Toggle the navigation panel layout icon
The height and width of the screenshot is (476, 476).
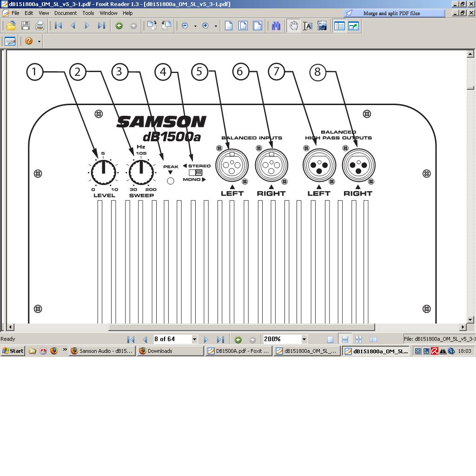(x=339, y=26)
